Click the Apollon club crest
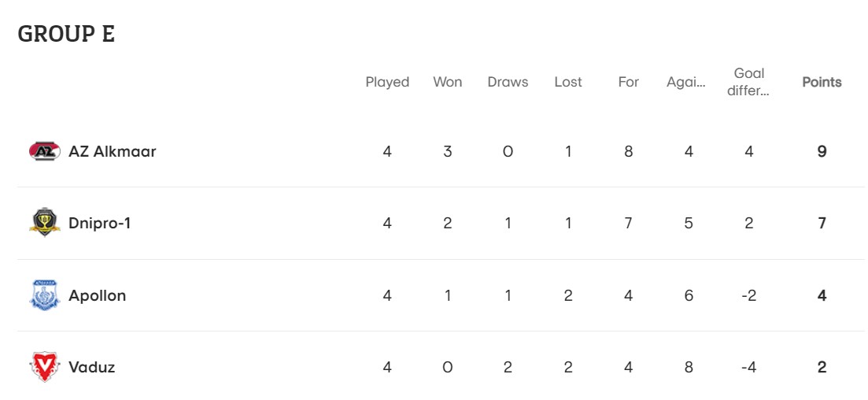This screenshot has height=400, width=868. [45, 294]
